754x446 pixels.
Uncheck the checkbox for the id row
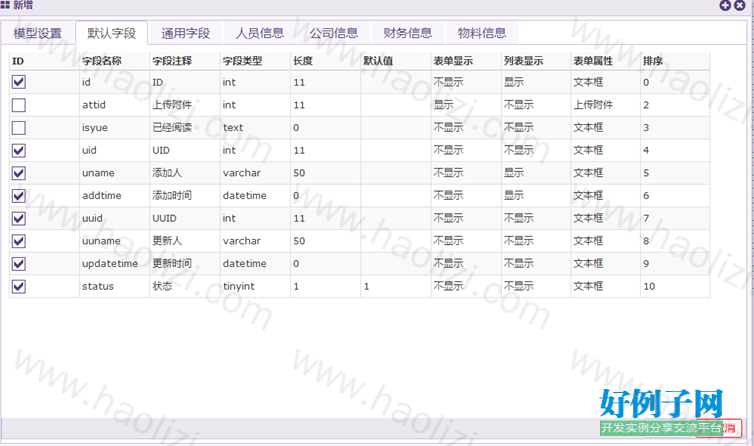click(x=19, y=82)
